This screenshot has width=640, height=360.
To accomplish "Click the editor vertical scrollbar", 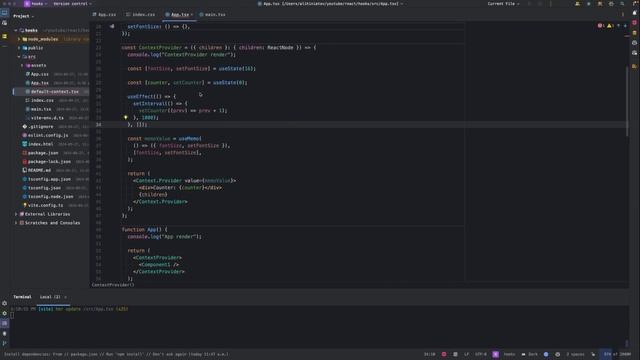I will click(x=627, y=101).
